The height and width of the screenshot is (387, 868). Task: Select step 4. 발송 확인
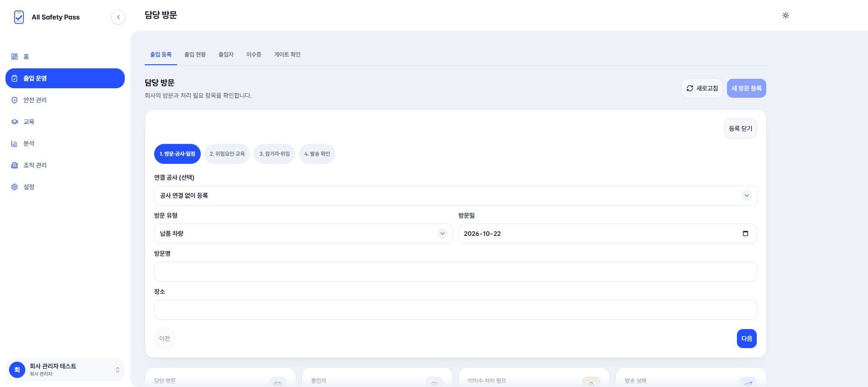point(317,154)
